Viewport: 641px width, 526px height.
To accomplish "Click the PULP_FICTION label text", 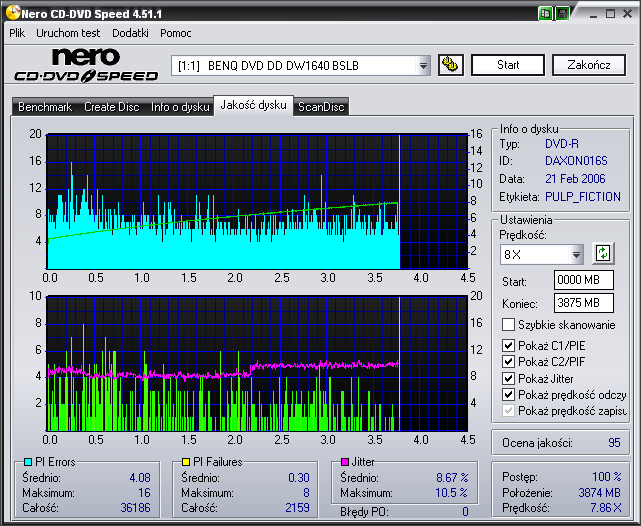I will tap(583, 197).
